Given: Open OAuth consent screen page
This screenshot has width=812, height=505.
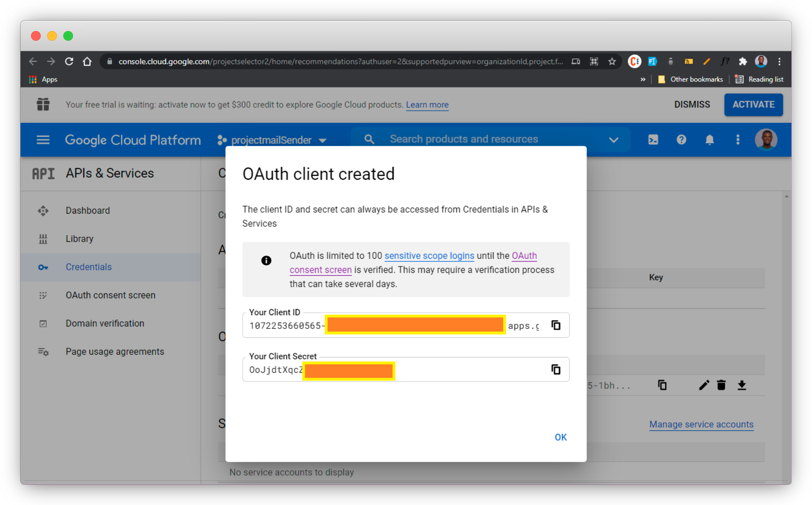Looking at the screenshot, I should tap(111, 295).
